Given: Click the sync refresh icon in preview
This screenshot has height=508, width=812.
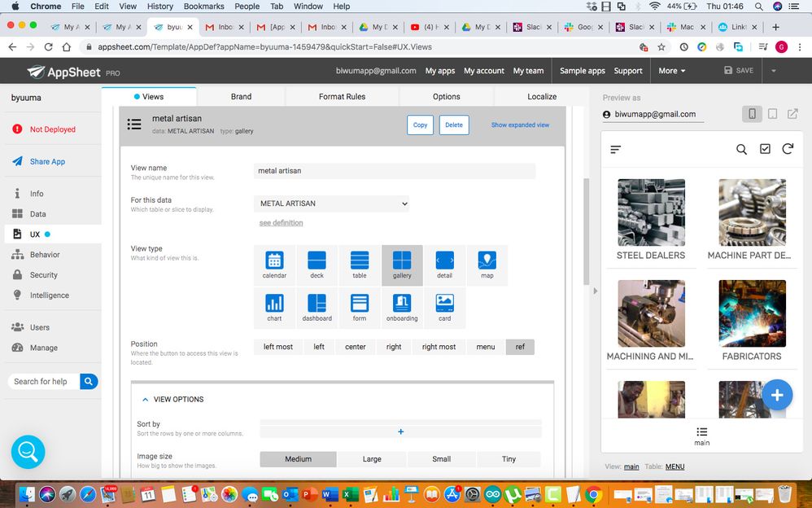Looking at the screenshot, I should (788, 149).
